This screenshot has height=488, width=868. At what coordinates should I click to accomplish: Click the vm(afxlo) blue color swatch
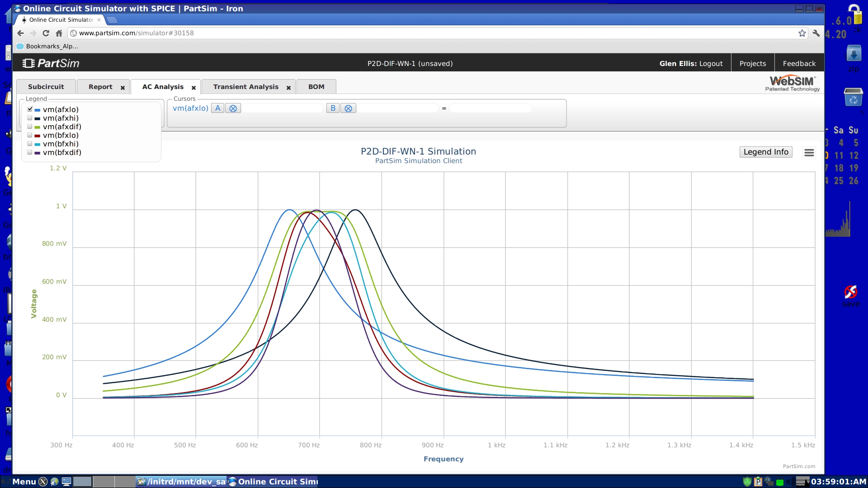click(x=38, y=110)
